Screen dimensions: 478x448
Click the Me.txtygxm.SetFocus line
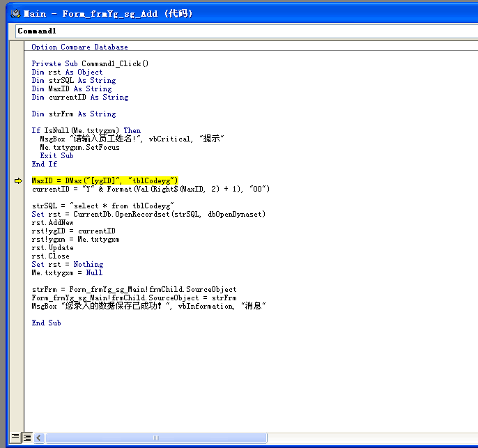79,148
